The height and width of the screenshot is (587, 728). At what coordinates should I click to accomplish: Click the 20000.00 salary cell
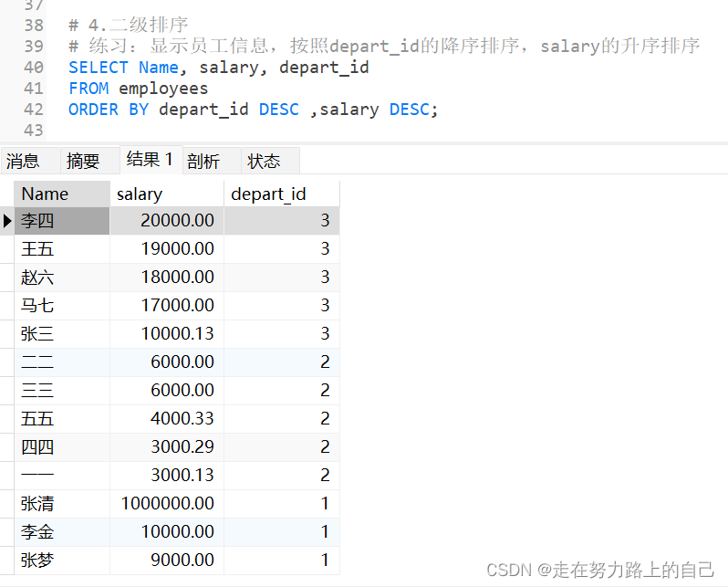tap(167, 221)
